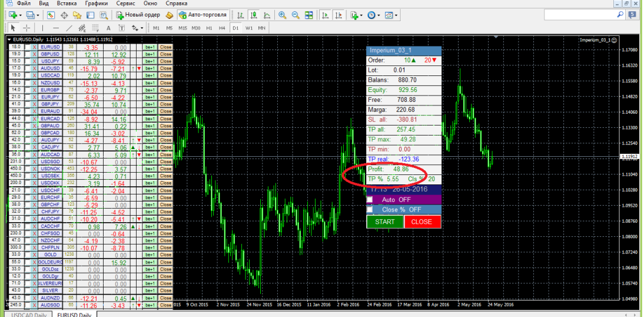This screenshot has height=317, width=644.
Task: Check the USDCAD row checkbox
Action: [28, 75]
